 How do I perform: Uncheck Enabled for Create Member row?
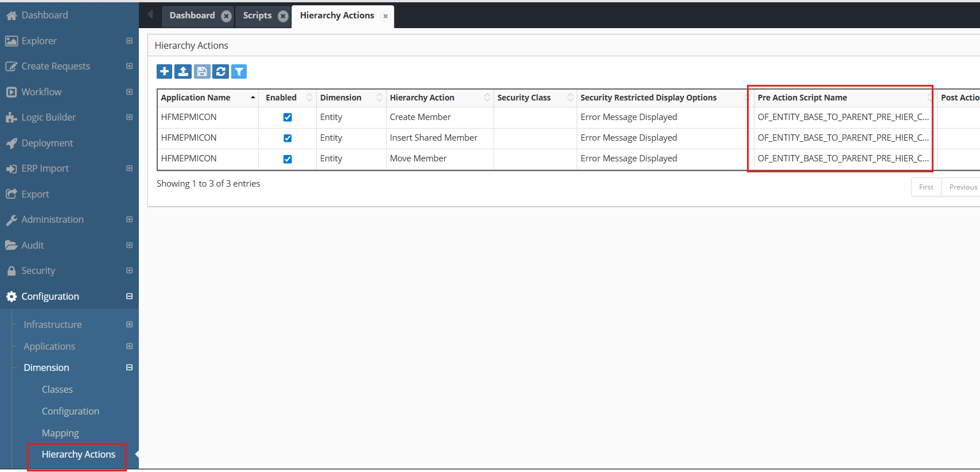tap(287, 117)
